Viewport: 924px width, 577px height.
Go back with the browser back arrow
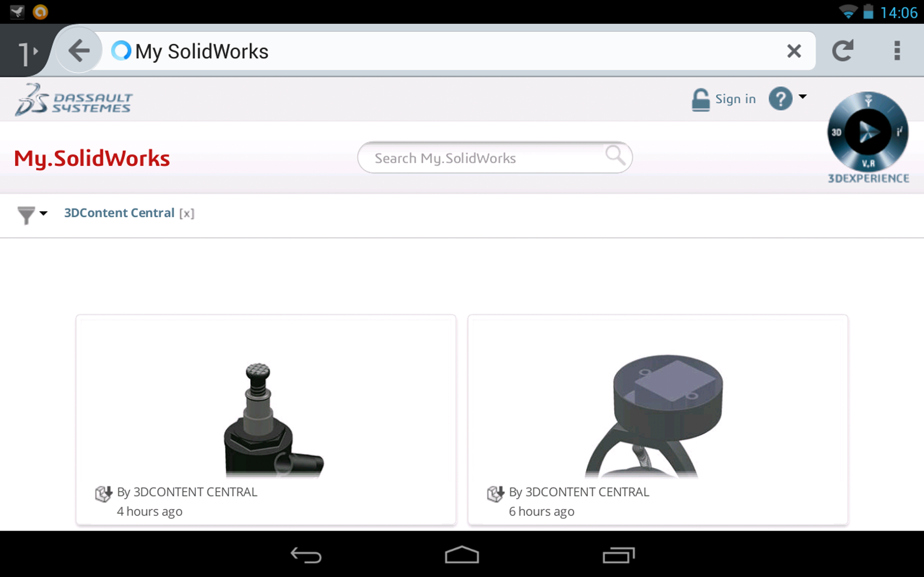[79, 50]
